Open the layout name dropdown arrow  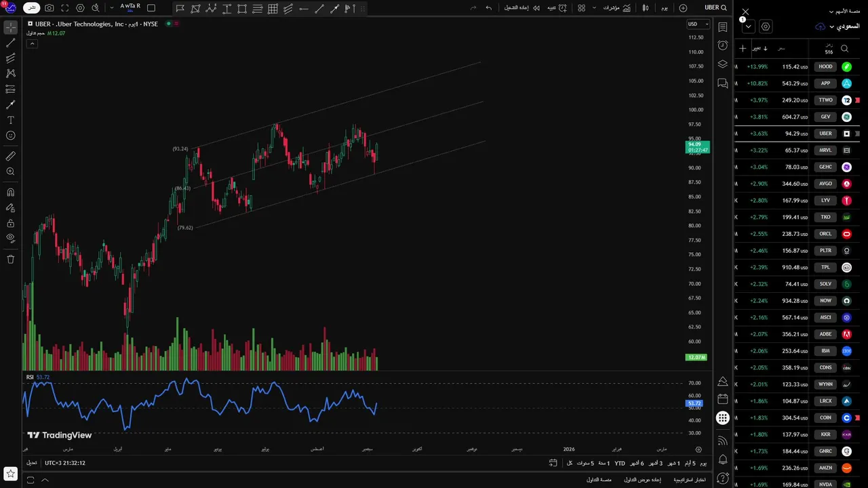click(112, 8)
